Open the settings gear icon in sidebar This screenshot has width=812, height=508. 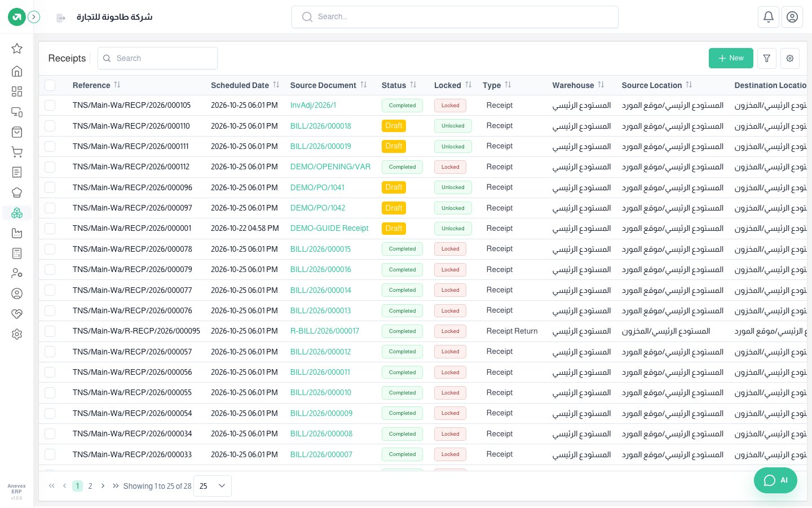[x=17, y=334]
